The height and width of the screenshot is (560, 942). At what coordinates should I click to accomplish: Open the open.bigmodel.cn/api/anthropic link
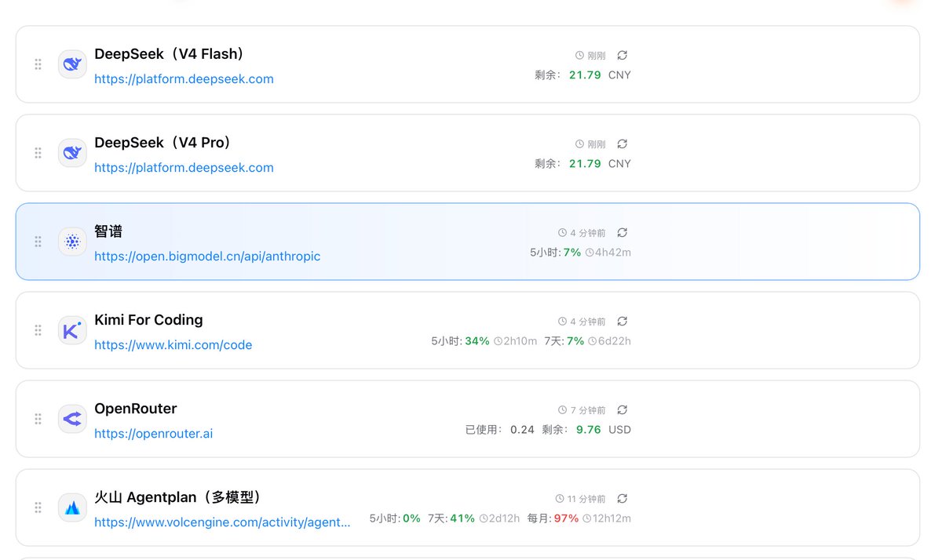pos(207,256)
